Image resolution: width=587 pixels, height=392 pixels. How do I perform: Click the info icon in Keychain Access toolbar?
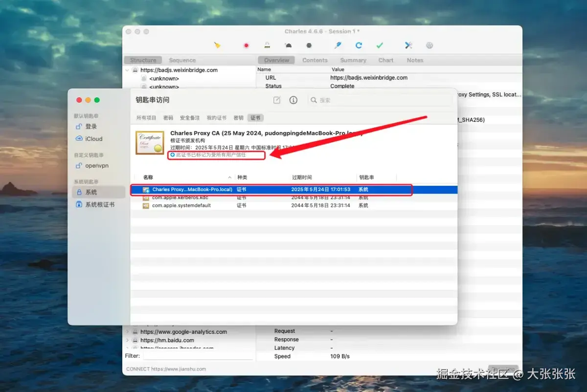(293, 100)
